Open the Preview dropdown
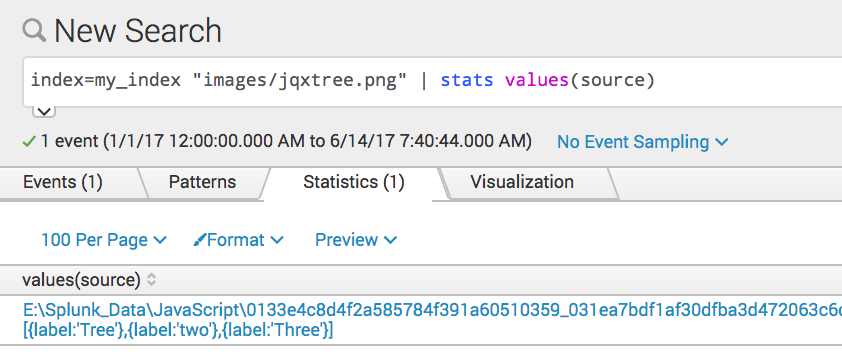The height and width of the screenshot is (364, 842). (356, 240)
